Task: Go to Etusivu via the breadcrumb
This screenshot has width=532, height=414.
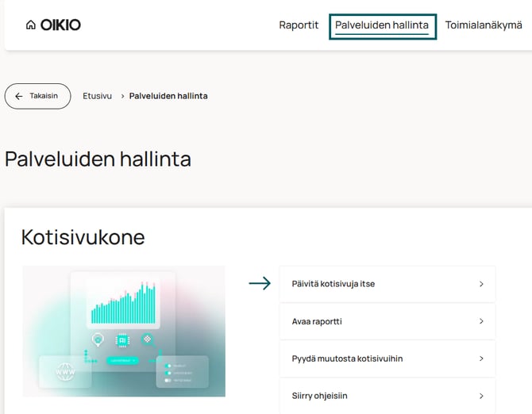Action: coord(97,96)
